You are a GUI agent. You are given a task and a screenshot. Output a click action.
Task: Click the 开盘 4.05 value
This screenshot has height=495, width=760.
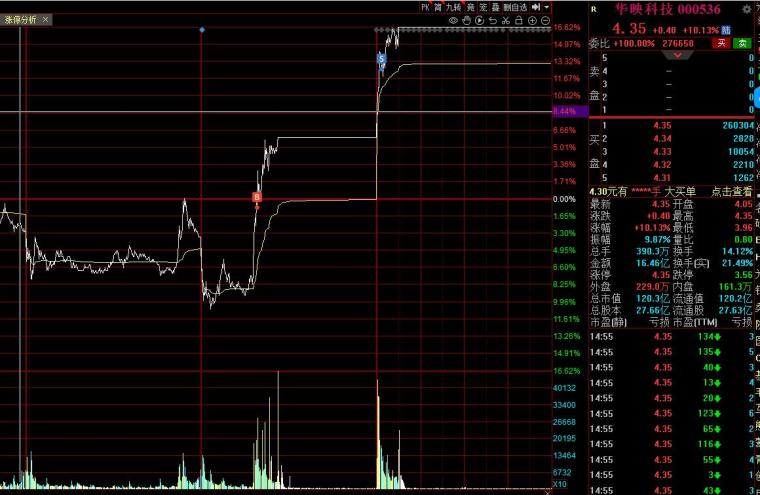pyautogui.click(x=744, y=204)
